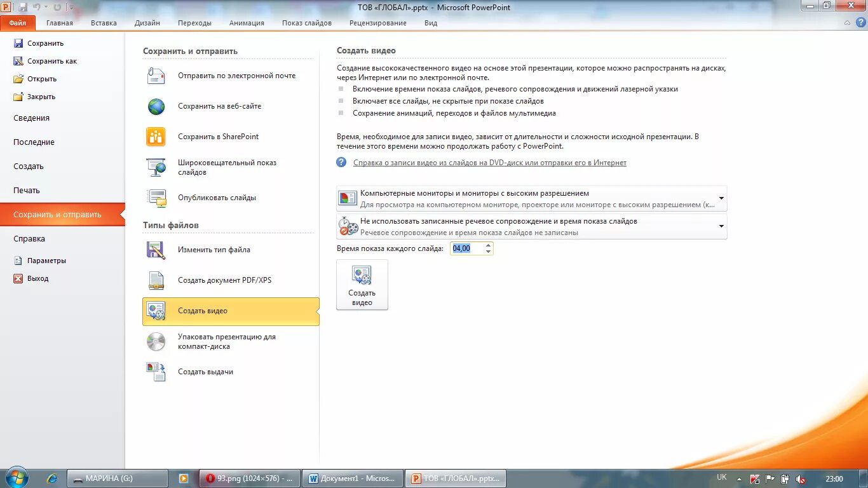This screenshot has width=868, height=488.
Task: Click the UK language indicator in tray
Action: pyautogui.click(x=722, y=477)
